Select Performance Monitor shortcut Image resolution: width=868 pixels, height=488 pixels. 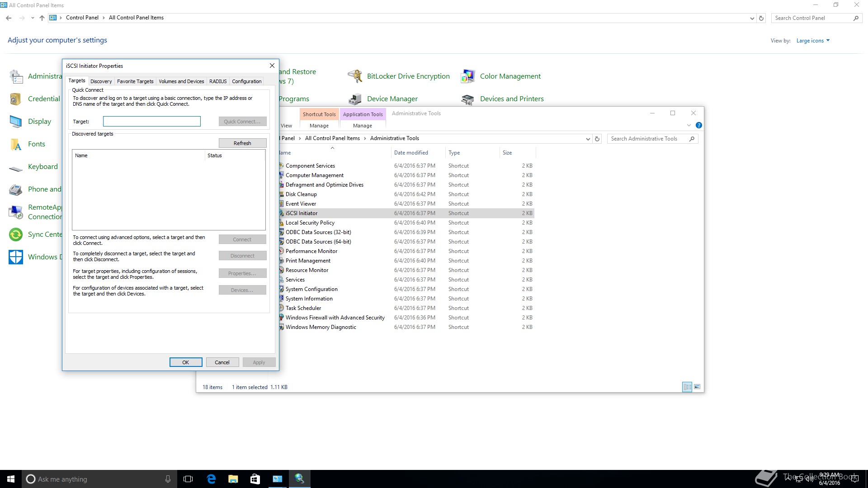[311, 251]
